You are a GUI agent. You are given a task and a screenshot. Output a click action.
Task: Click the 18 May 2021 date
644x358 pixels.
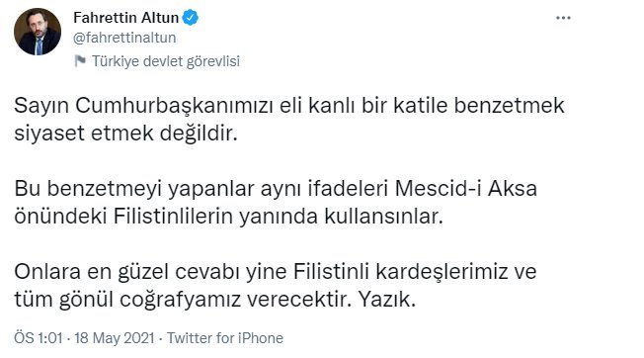click(115, 338)
